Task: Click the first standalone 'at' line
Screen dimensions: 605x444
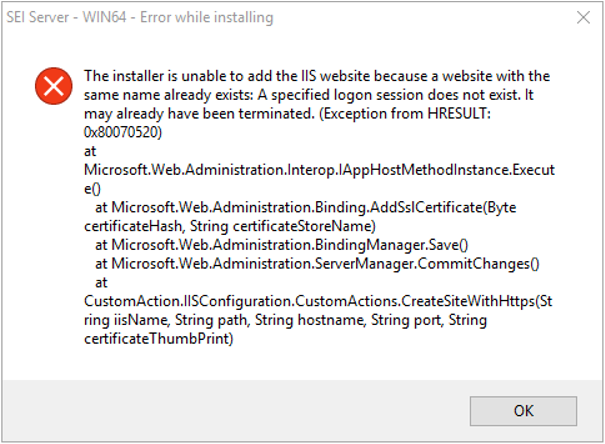Action: 90,152
